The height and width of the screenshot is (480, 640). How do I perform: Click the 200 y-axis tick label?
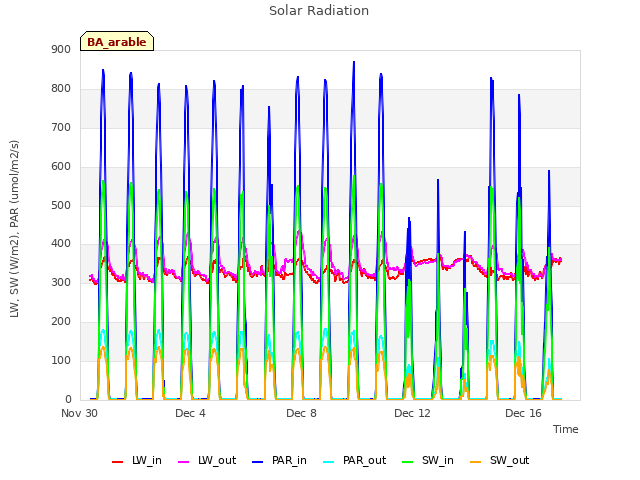pyautogui.click(x=61, y=322)
